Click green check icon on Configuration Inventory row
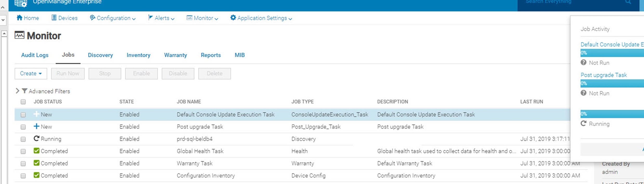 pos(36,175)
